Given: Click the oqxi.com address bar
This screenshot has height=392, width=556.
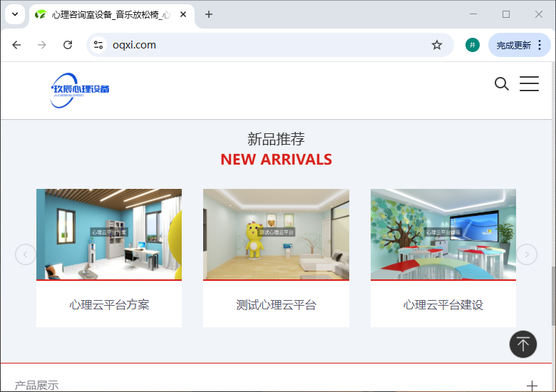Looking at the screenshot, I should tap(269, 45).
